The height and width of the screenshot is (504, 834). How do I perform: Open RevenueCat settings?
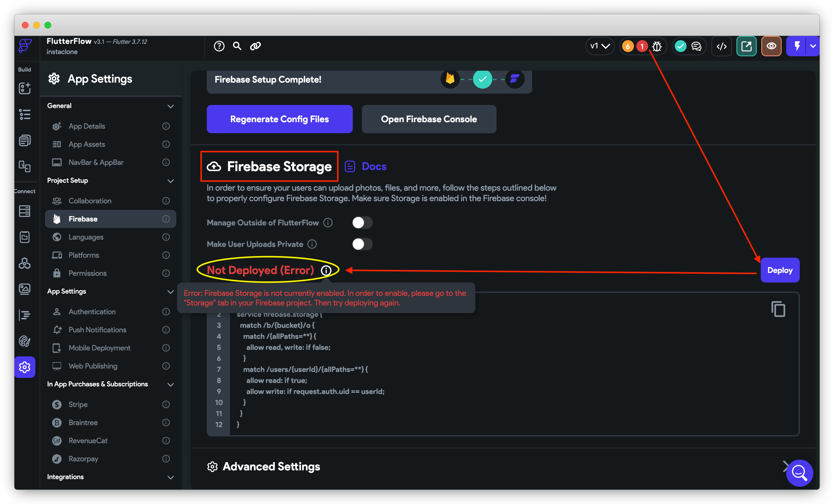click(x=110, y=441)
